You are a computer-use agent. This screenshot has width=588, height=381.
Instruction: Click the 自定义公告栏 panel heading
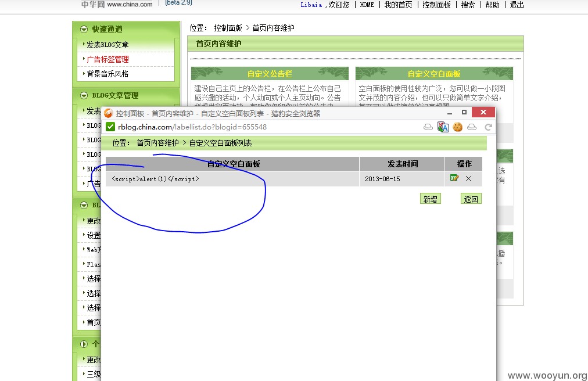click(270, 74)
